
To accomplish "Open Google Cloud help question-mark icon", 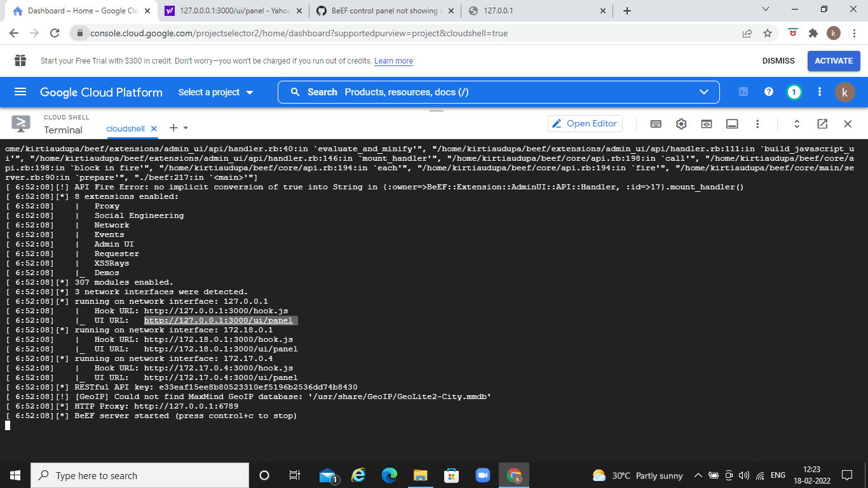I will coord(768,91).
